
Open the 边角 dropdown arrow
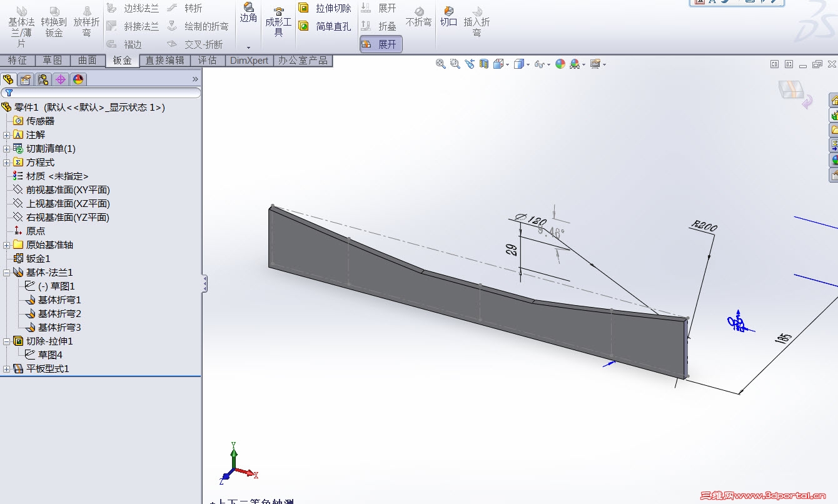tap(248, 48)
